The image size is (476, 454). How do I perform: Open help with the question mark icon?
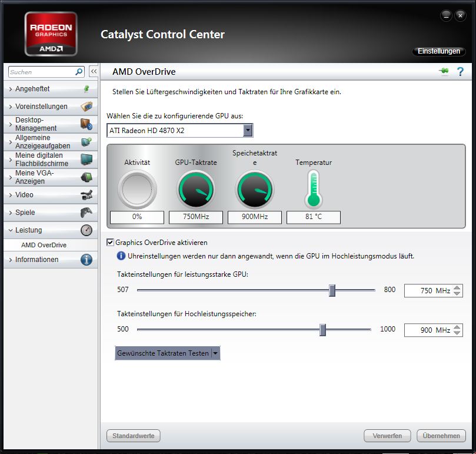tap(460, 71)
